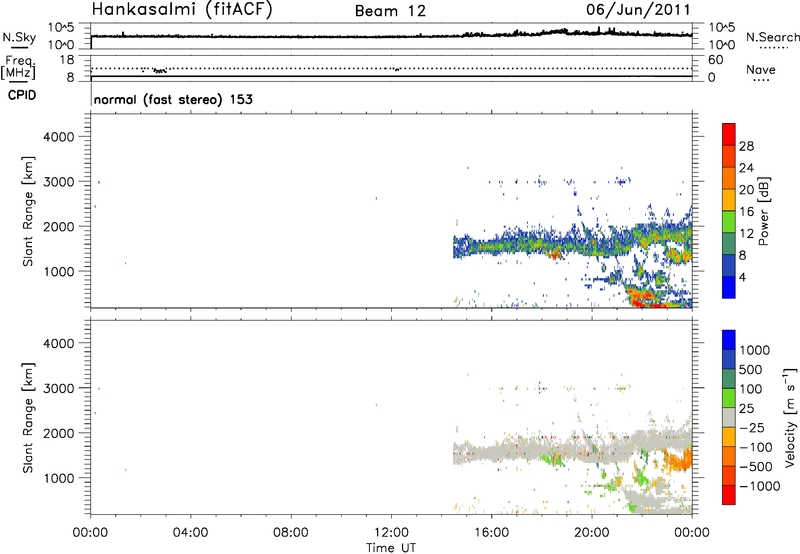Click the 28 label on the Power scale
The image size is (800, 554).
pos(746,146)
